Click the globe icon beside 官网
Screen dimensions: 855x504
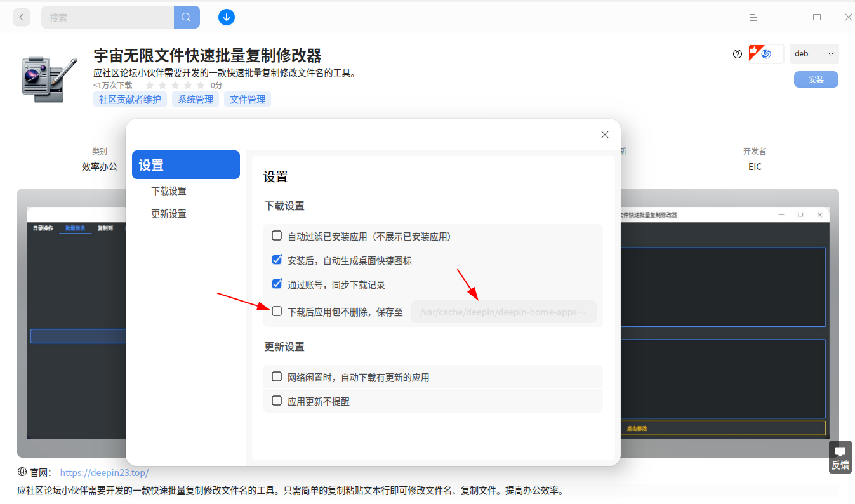22,472
